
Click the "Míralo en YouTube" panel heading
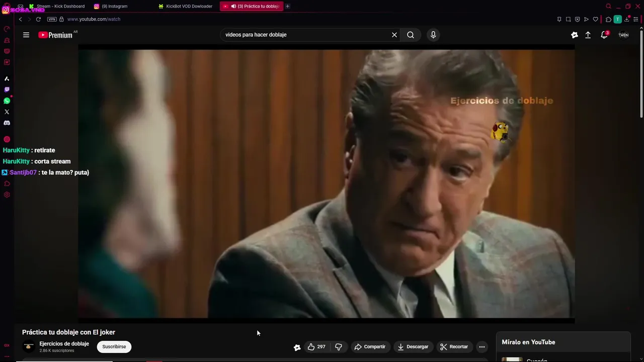point(528,342)
